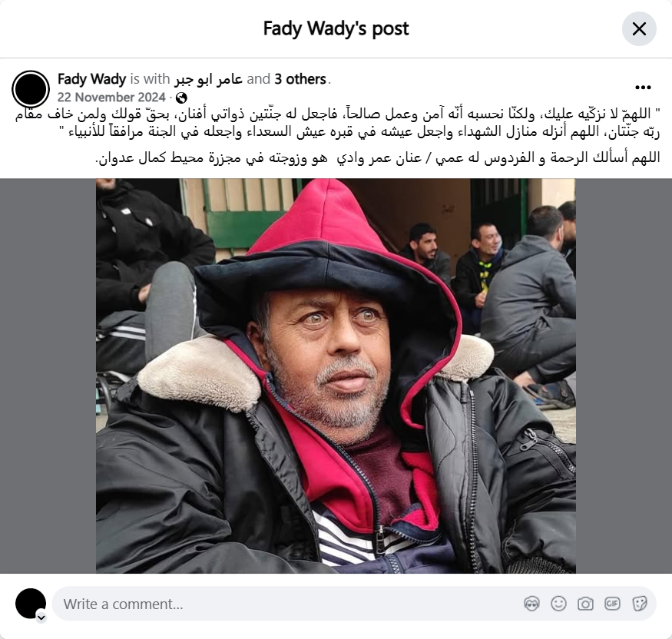
Task: Open the GIF picker in comment box
Action: coord(612,604)
